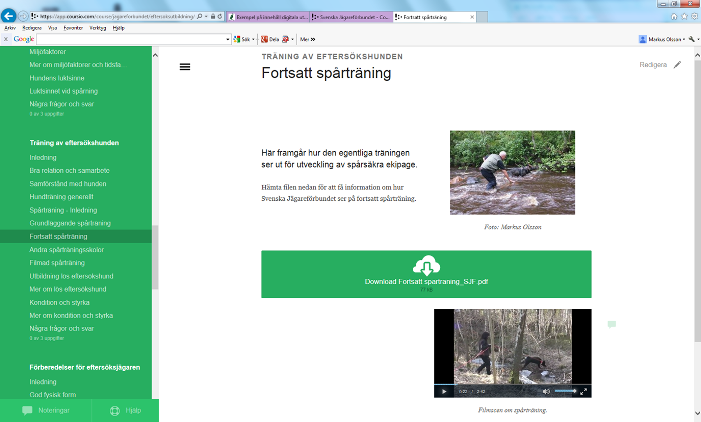Click the Dela share button in toolbar
The height and width of the screenshot is (422, 701).
[x=270, y=39]
